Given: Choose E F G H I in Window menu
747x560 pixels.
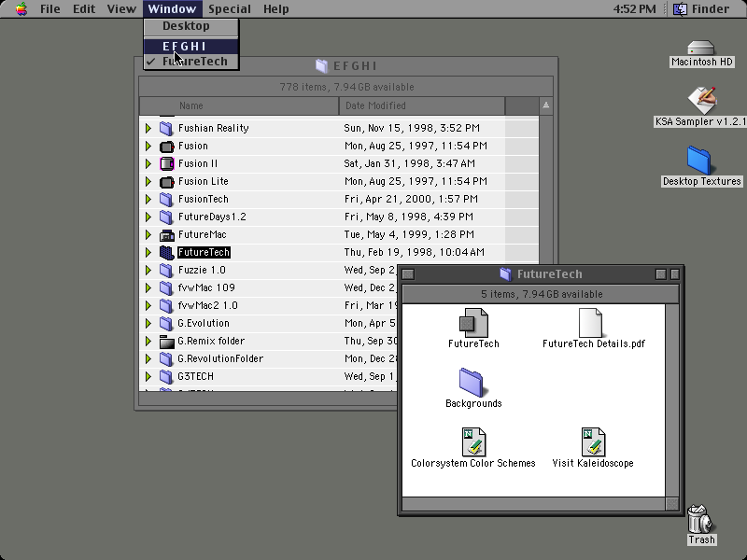Looking at the screenshot, I should pos(191,46).
